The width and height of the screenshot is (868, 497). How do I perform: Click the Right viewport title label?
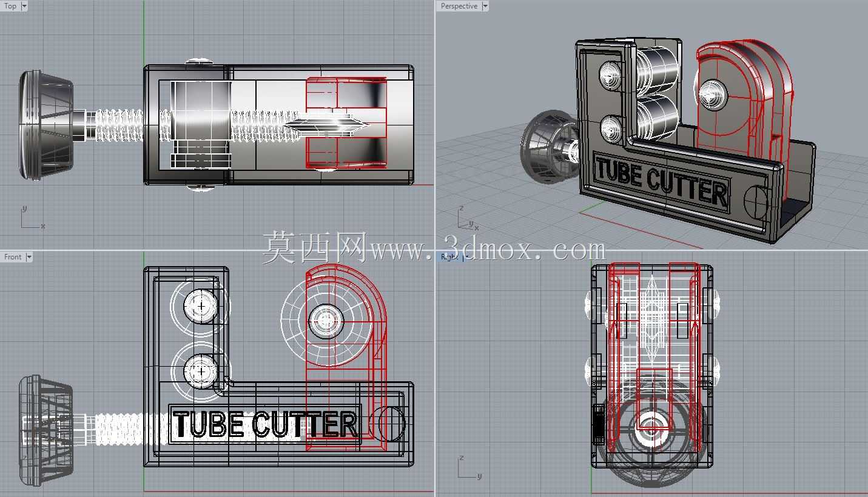point(449,257)
